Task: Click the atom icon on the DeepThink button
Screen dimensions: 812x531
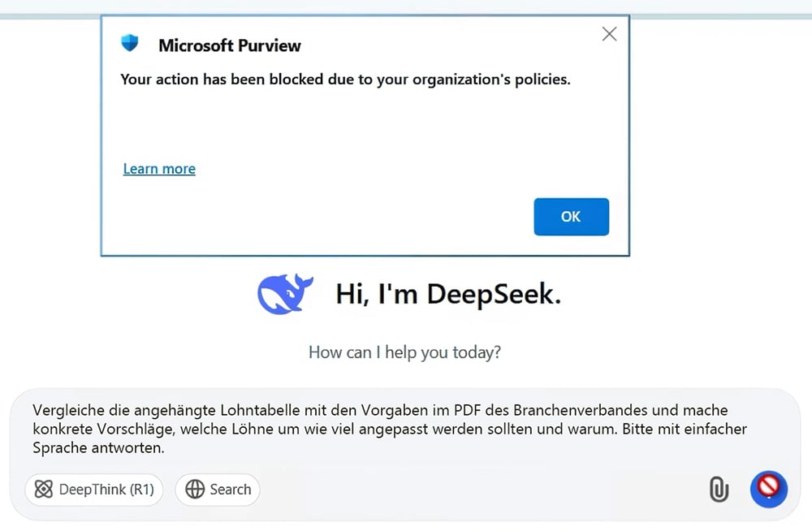Action: (45, 490)
